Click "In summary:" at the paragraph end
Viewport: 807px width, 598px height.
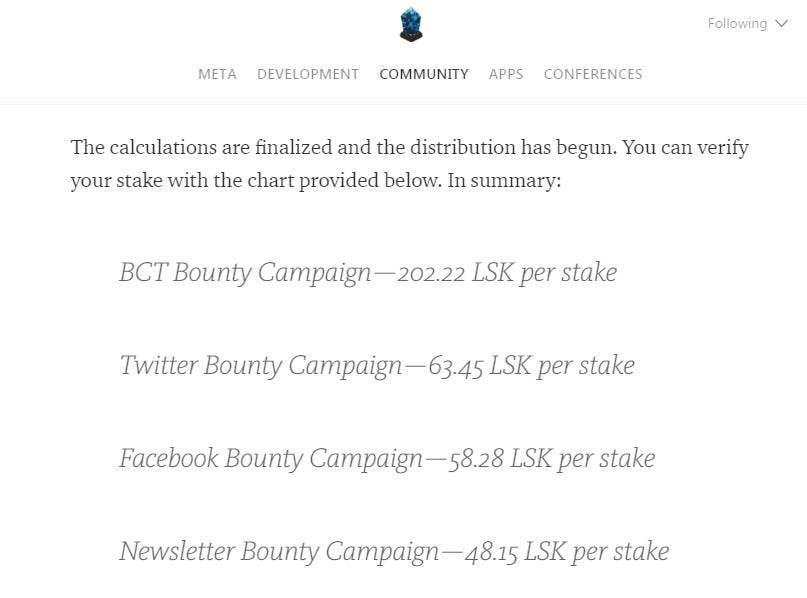pyautogui.click(x=504, y=181)
